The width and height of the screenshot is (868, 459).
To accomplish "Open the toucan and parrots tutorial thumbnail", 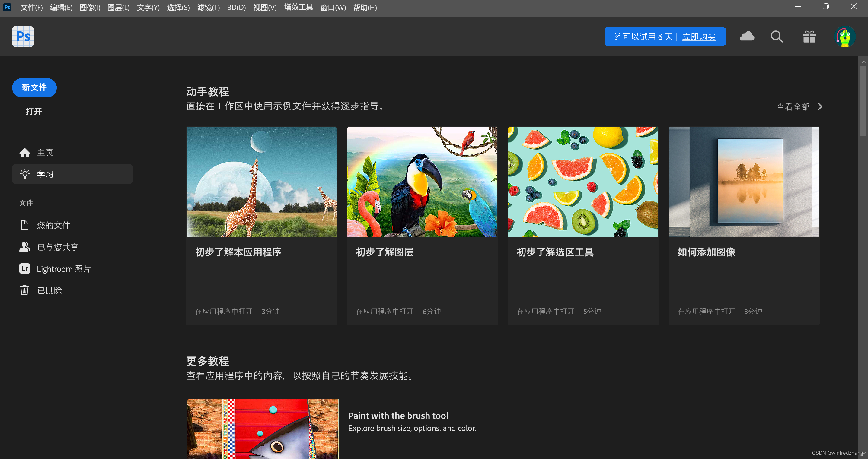I will tap(422, 182).
